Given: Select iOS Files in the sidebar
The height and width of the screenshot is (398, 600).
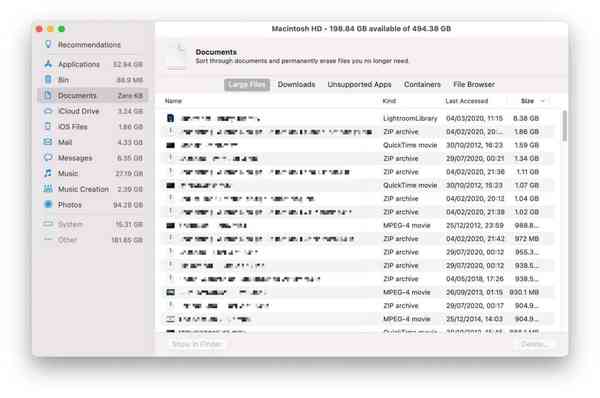Looking at the screenshot, I should [x=93, y=127].
